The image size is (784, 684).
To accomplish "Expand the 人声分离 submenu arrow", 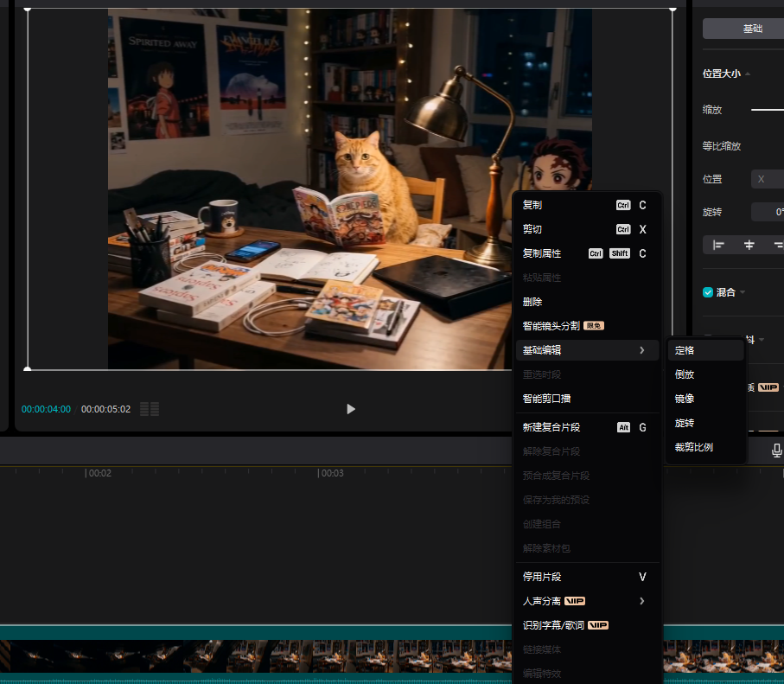I will [x=641, y=601].
